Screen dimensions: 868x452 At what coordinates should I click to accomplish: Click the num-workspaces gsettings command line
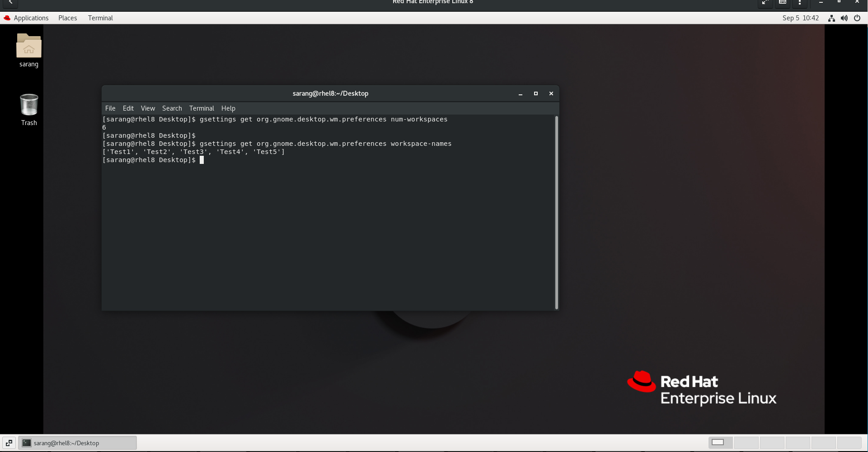point(275,119)
